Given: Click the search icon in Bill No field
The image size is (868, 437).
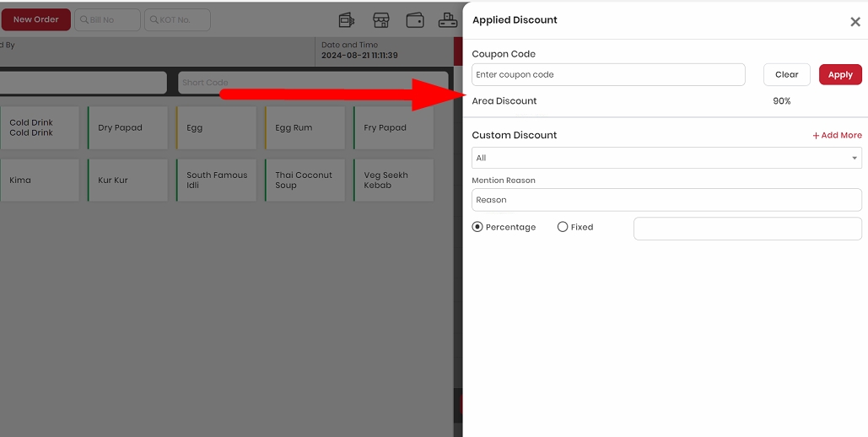Looking at the screenshot, I should pos(84,20).
